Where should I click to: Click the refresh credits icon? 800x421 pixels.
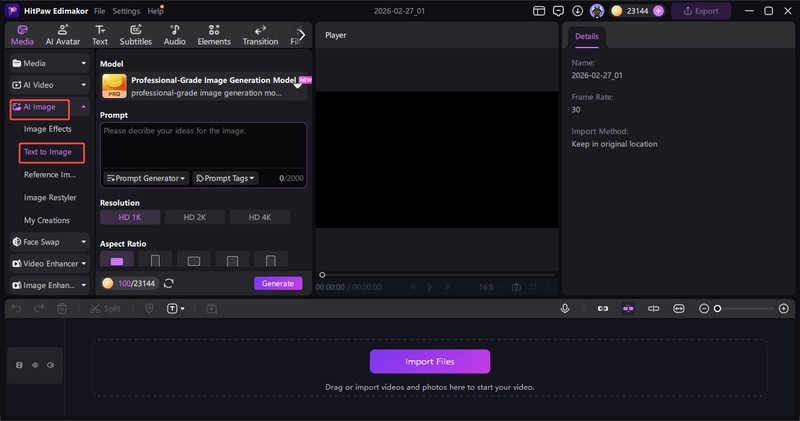pos(169,283)
